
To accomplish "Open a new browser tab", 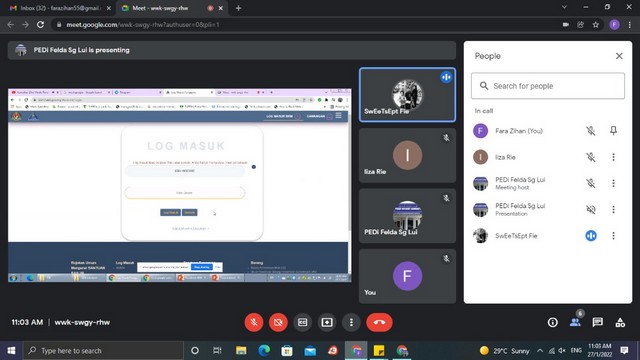I will 238,8.
